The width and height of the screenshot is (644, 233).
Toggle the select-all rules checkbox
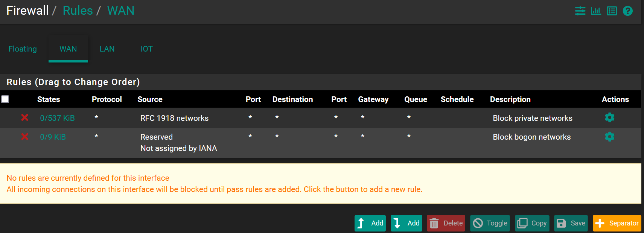point(5,99)
